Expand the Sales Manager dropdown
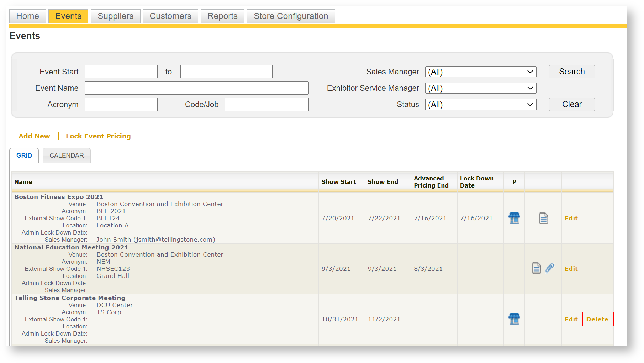 [x=480, y=72]
